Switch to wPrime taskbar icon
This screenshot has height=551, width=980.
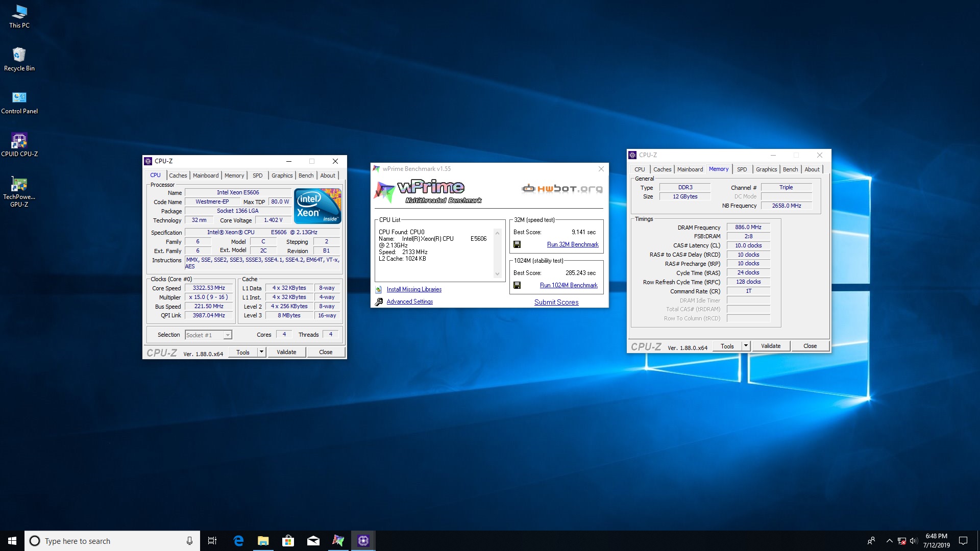coord(338,541)
